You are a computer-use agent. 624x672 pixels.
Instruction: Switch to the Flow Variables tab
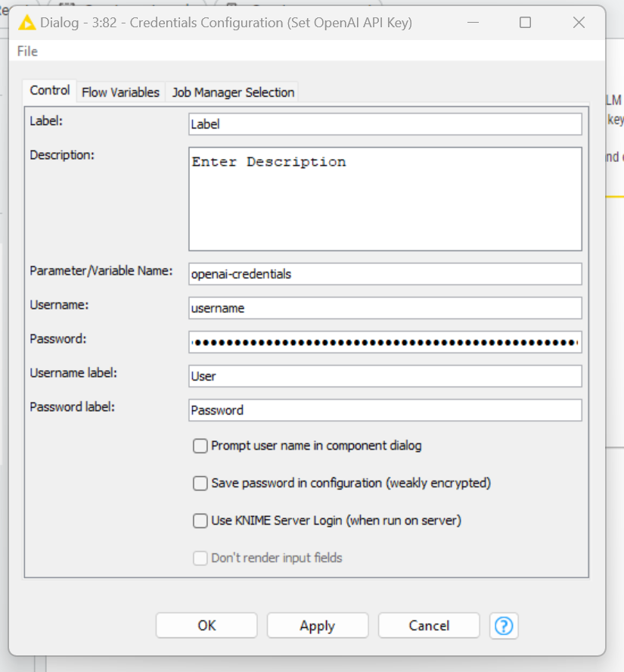pos(120,92)
